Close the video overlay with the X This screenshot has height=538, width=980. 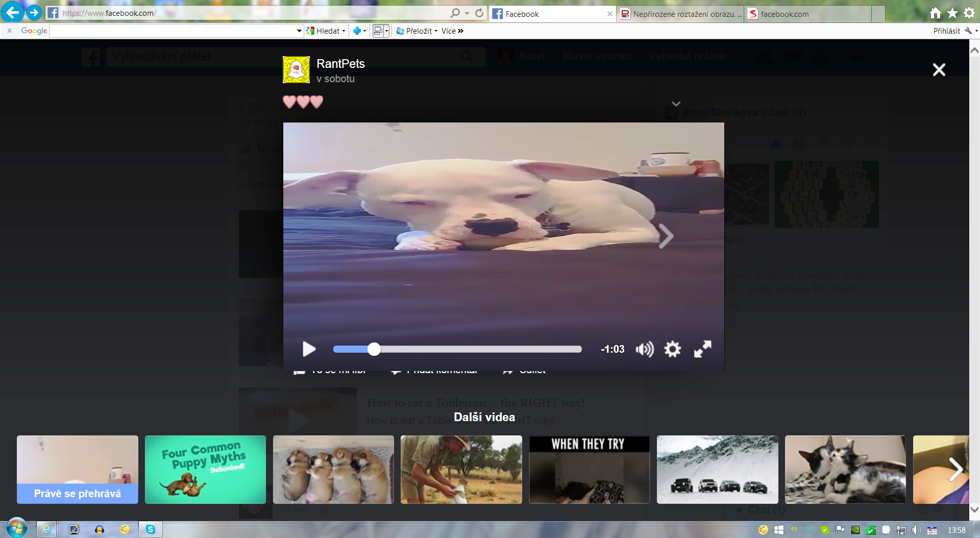coord(939,69)
